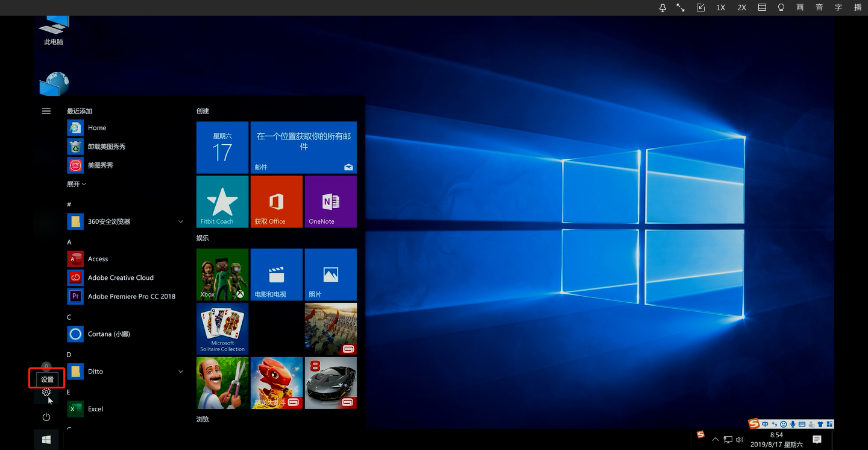Click the 娱乐 tile group header

click(203, 238)
